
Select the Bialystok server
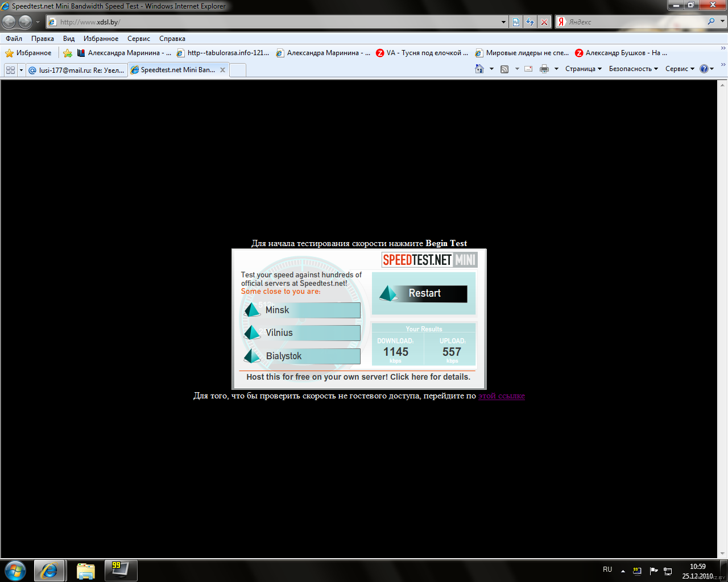(302, 356)
